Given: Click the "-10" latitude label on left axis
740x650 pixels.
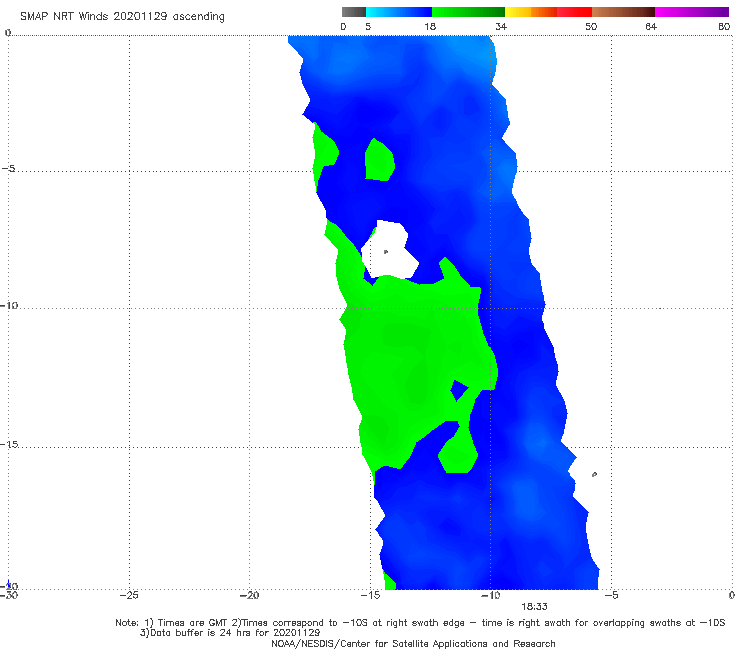Looking at the screenshot, I should (9, 305).
